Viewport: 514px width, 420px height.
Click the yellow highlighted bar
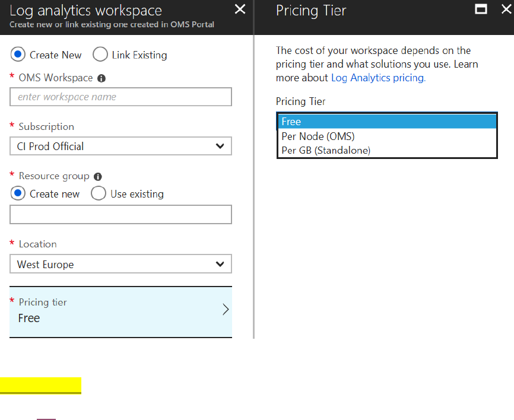click(40, 385)
